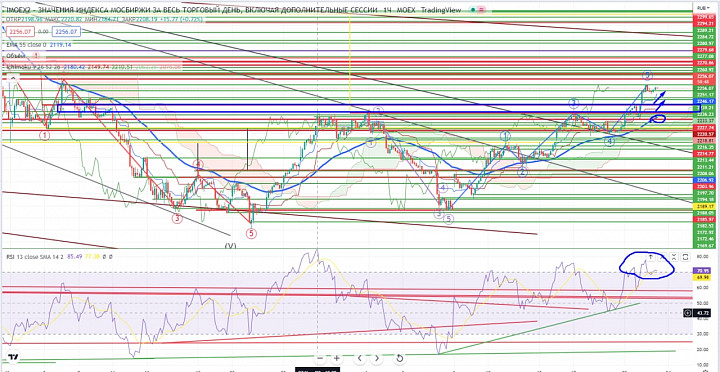Screen dimensions: 720x372
Task: Zoom in the chart with plus button
Action: (337, 358)
